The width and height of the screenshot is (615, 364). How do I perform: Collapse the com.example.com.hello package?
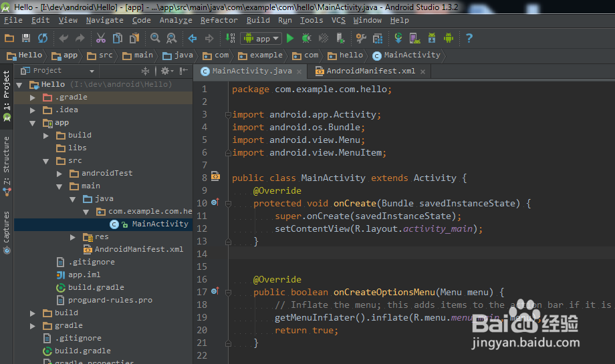click(86, 212)
